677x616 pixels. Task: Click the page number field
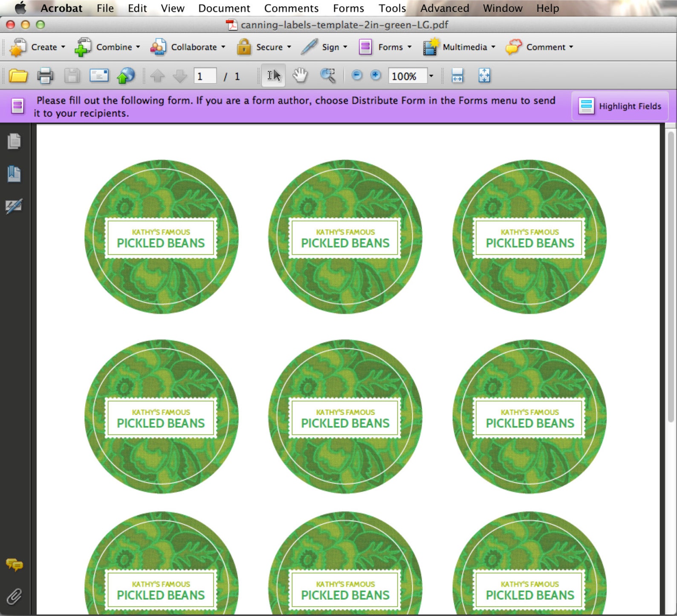pos(205,76)
